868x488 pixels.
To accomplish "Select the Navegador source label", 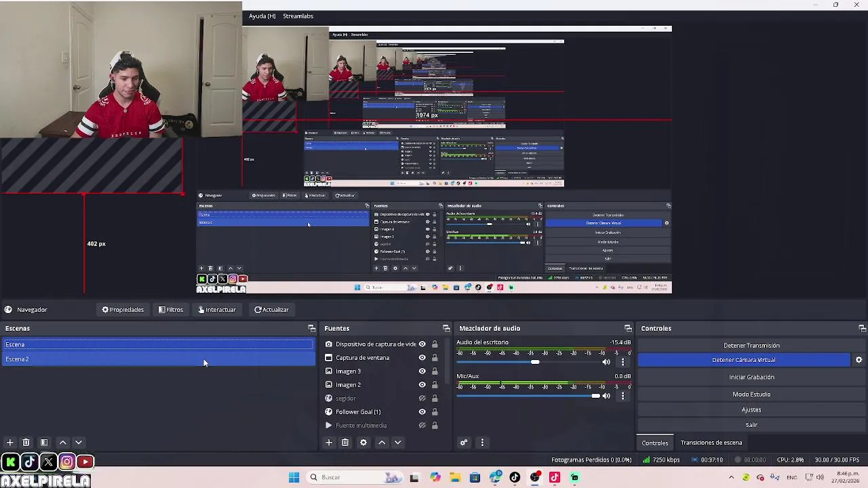I will click(x=32, y=310).
